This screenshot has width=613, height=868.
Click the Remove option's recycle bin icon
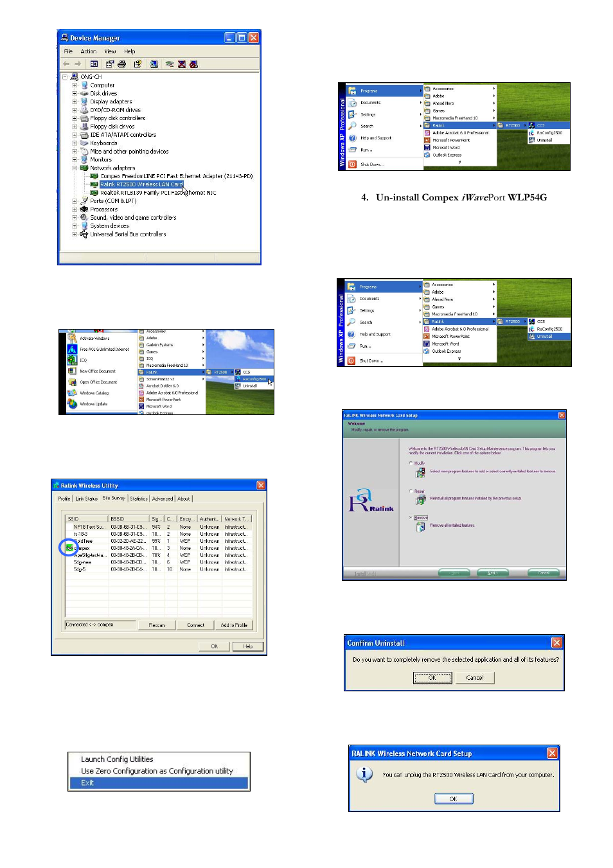(420, 527)
